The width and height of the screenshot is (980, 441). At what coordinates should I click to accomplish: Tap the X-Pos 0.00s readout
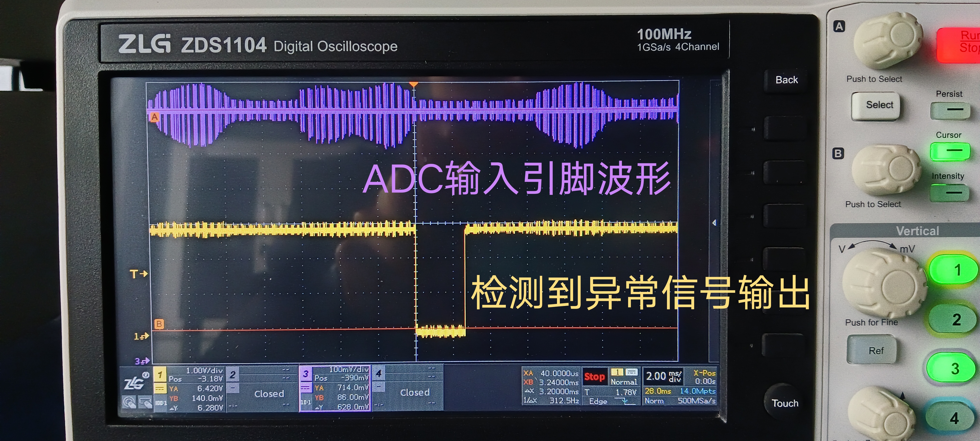coord(704,377)
